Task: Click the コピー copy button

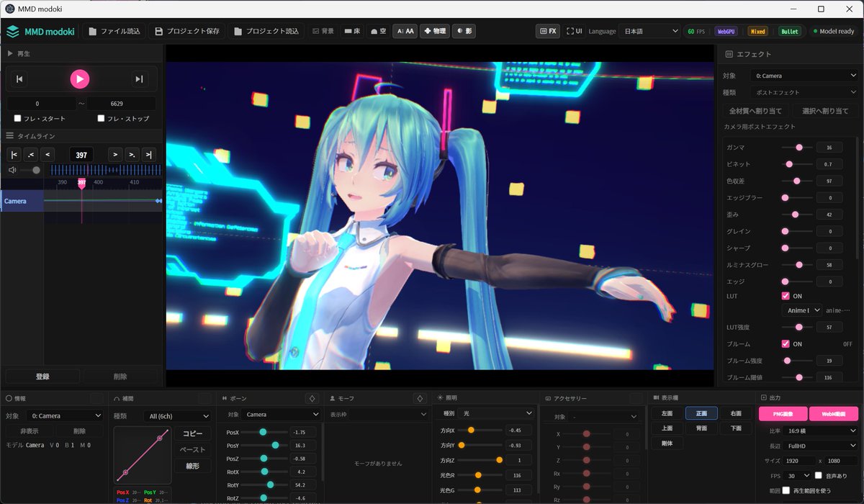Action: point(192,433)
